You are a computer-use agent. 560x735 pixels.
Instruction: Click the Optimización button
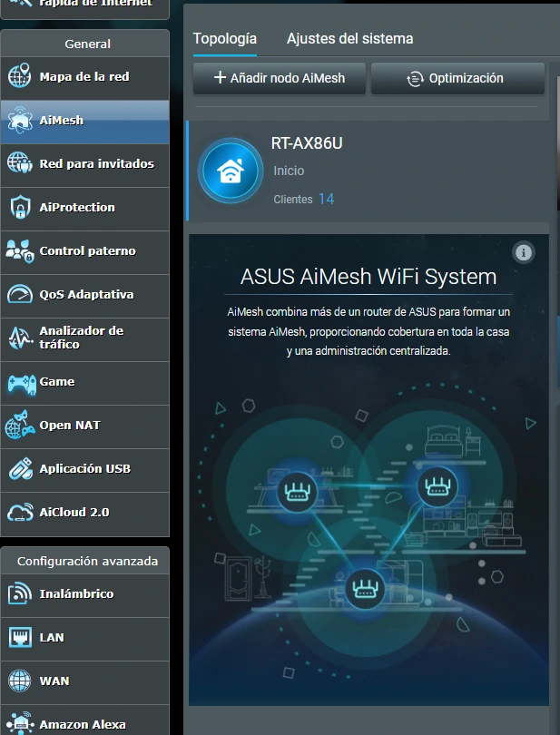[457, 78]
